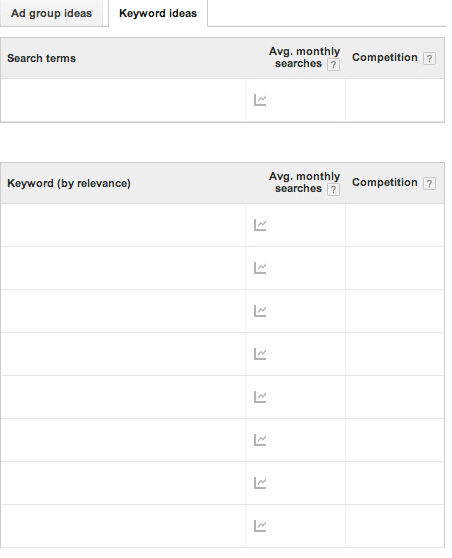The width and height of the screenshot is (452, 558).
Task: Sort Keyword table by Competition header
Action: 384,183
